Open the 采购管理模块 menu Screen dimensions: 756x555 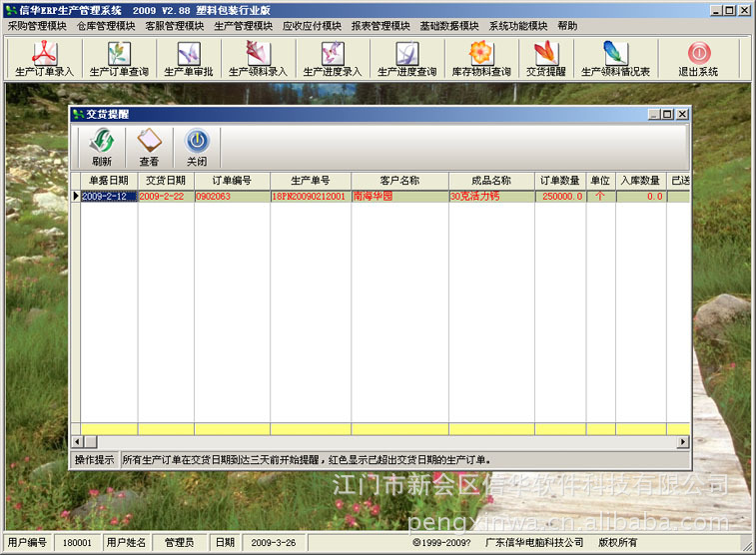37,26
